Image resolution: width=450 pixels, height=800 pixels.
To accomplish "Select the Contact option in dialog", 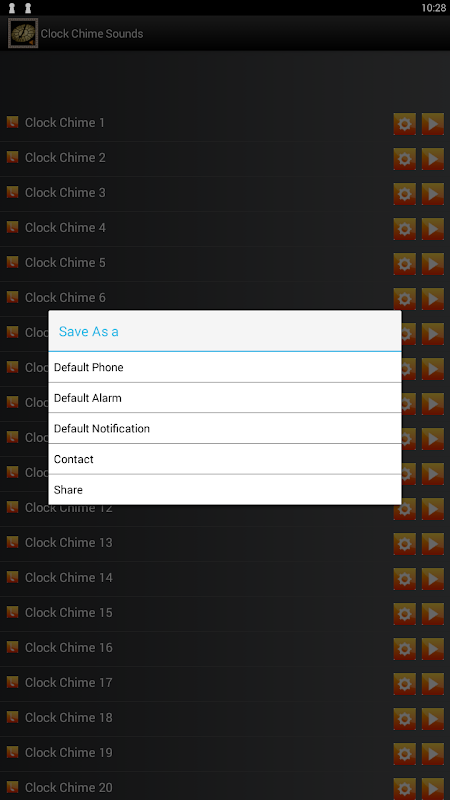I will 224,459.
